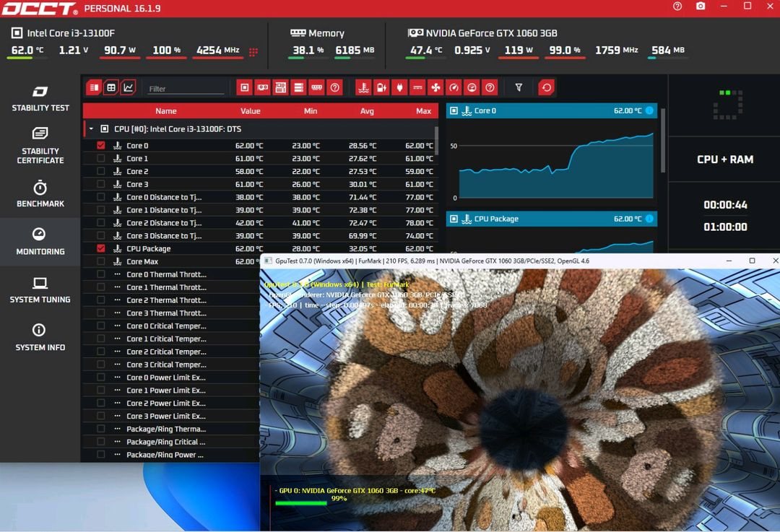Click the CPU + RAM test label
This screenshot has width=780, height=532.
[x=725, y=160]
